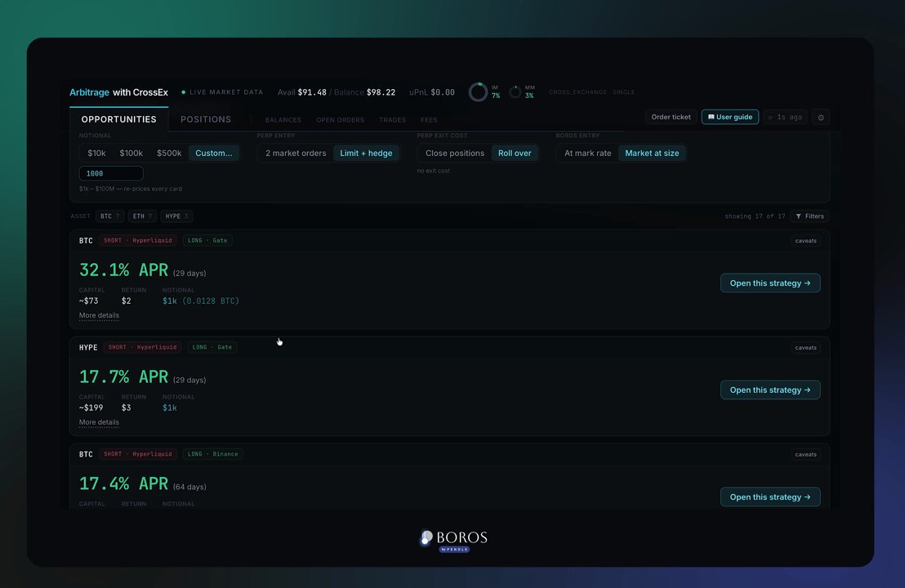Filter assets by HYPE chip
Image resolution: width=905 pixels, height=588 pixels.
(x=176, y=216)
